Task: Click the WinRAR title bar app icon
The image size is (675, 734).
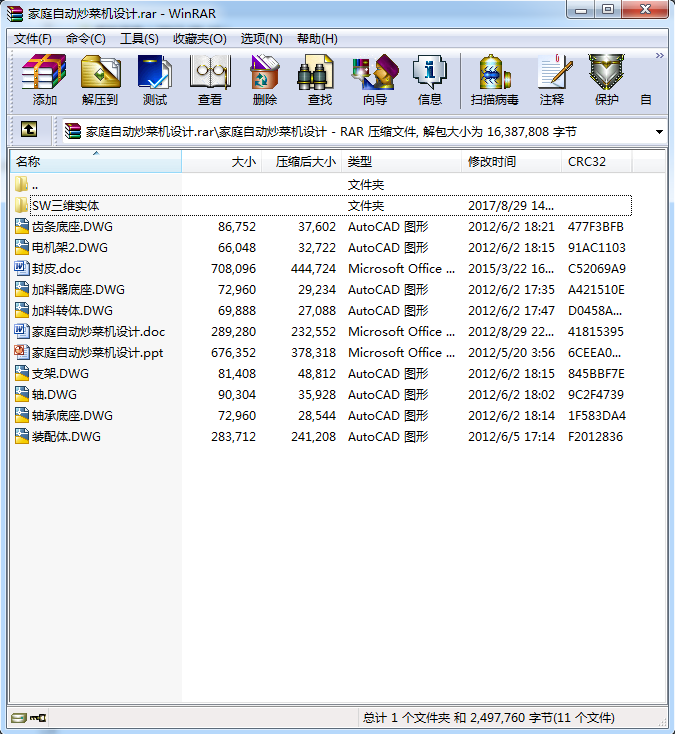Action: pyautogui.click(x=15, y=14)
